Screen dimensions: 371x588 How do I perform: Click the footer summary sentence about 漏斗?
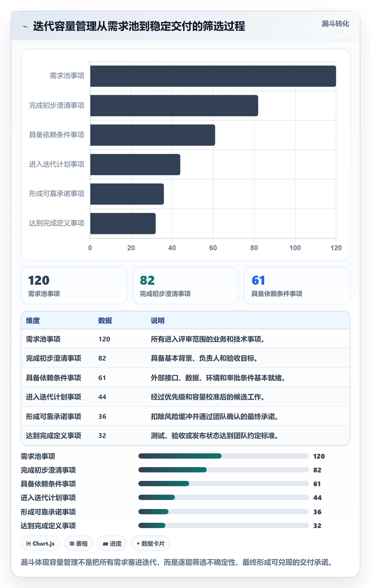point(176,562)
